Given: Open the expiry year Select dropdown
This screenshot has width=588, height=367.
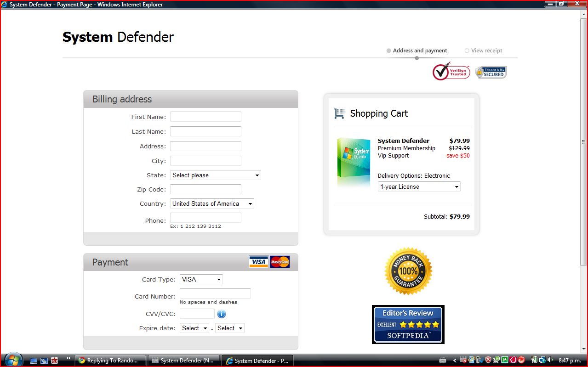Looking at the screenshot, I should (x=230, y=328).
